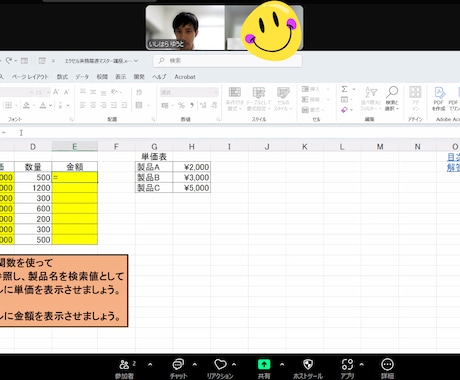
Task: Click the participant video thumbnail
Action: (185, 27)
